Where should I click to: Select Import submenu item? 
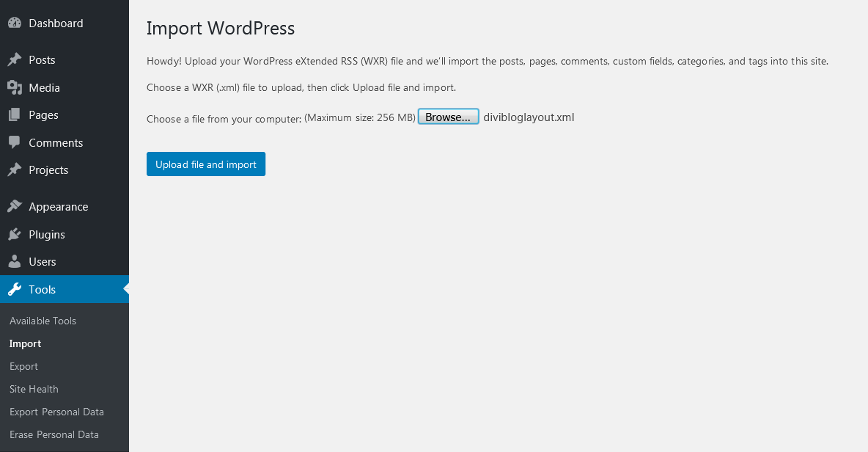26,343
